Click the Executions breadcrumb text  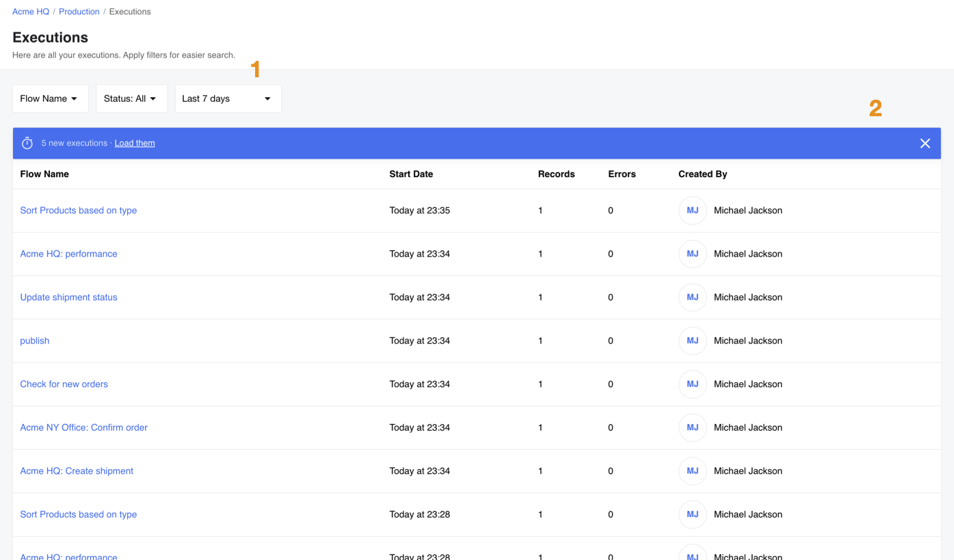click(x=130, y=12)
